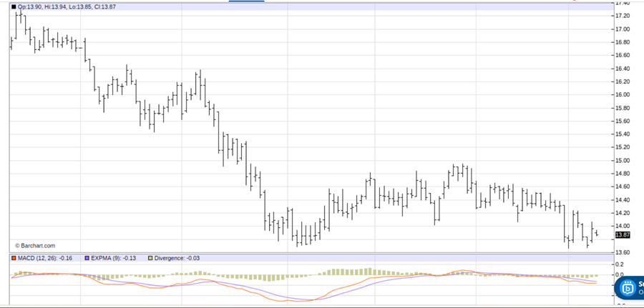644x308 pixels.
Task: Click the 0.2 label on MACD axis
Action: [620, 264]
